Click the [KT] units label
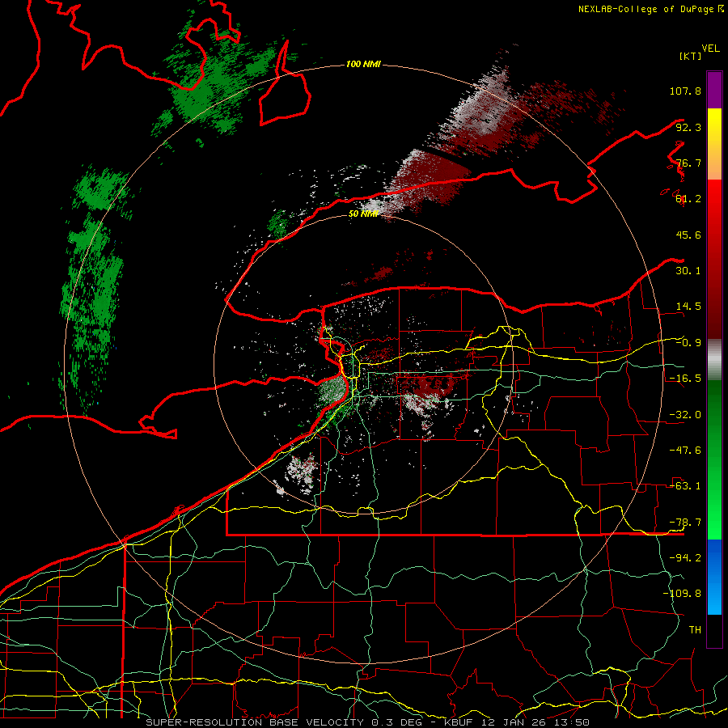Viewport: 728px width, 728px height. coord(690,56)
